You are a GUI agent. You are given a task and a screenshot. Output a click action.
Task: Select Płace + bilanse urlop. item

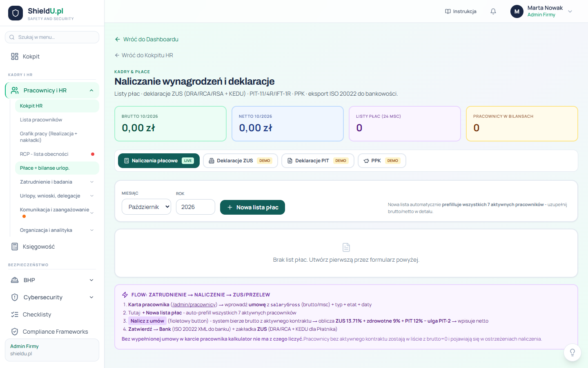pyautogui.click(x=57, y=168)
